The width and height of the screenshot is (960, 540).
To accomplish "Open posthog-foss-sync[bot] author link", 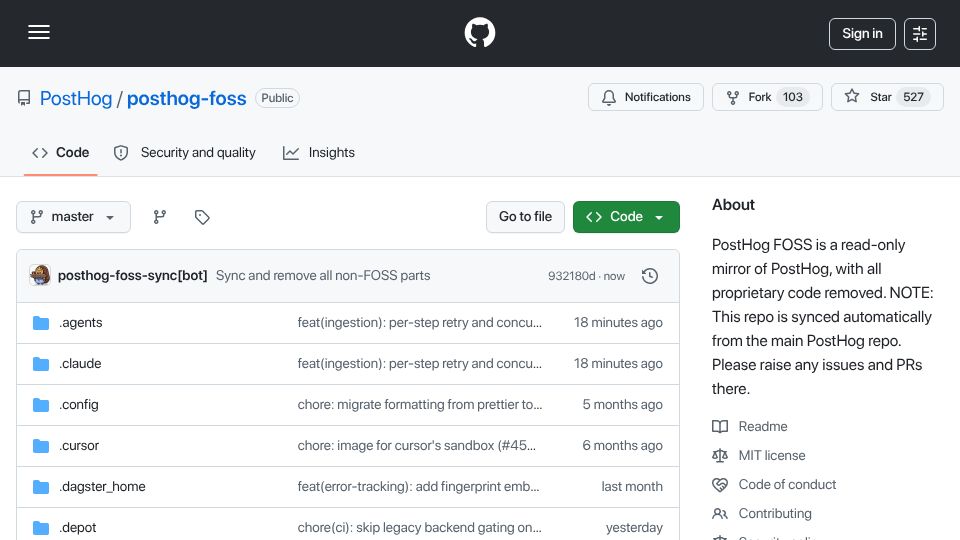I will [x=132, y=276].
